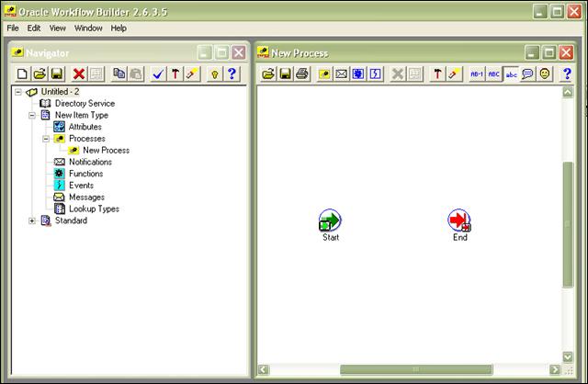Click the New Notification envelope icon
This screenshot has height=384, width=588.
[341, 73]
